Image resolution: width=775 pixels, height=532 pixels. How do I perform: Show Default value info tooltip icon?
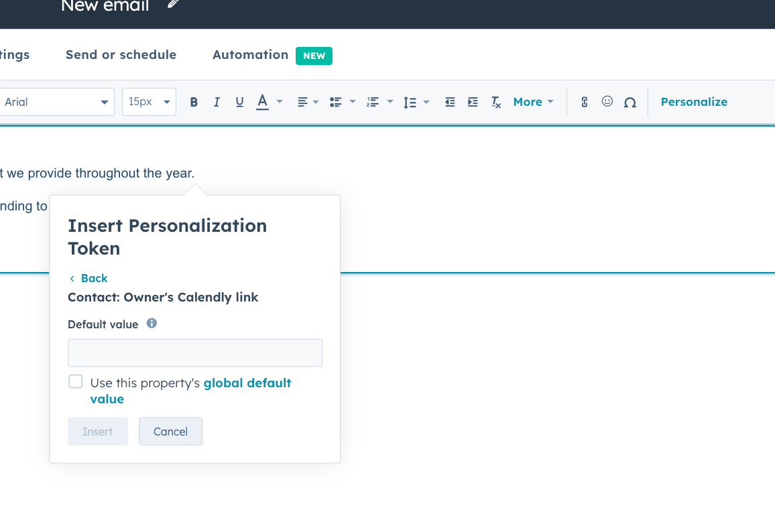tap(152, 323)
